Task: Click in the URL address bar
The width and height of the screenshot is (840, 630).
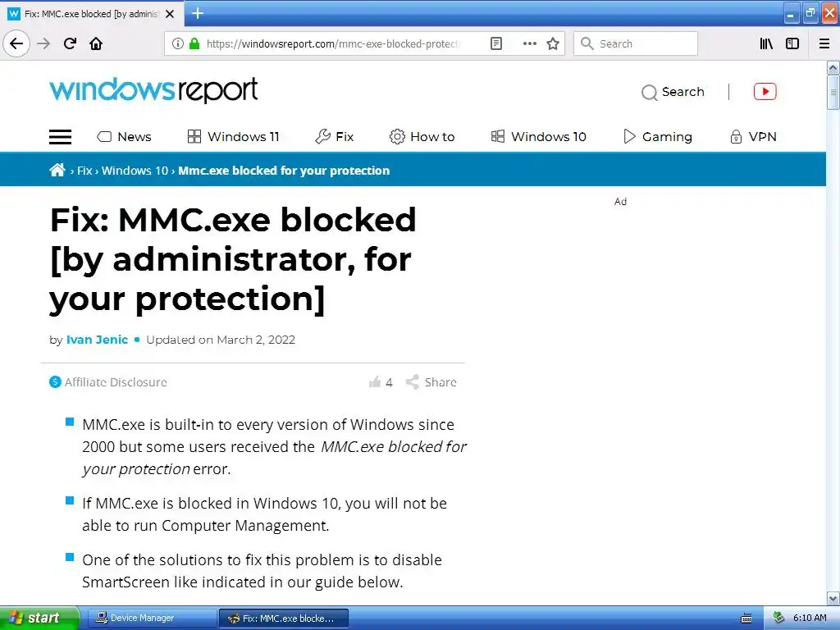Action: coord(335,43)
